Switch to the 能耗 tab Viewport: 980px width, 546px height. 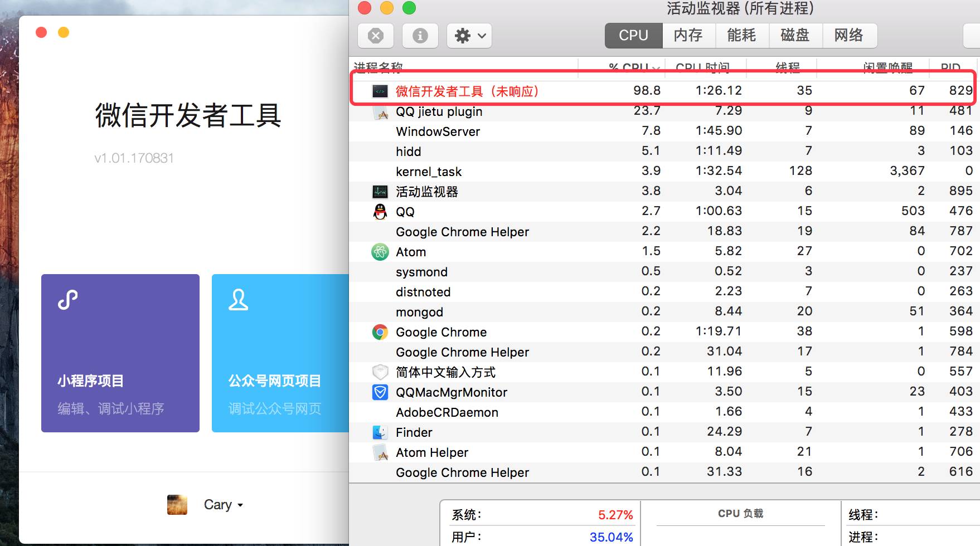pos(741,36)
